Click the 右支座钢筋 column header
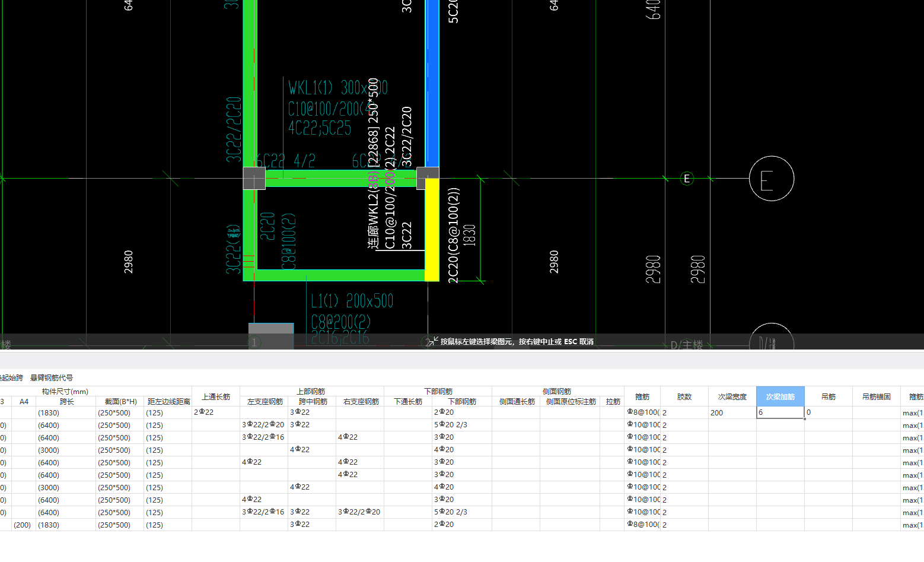 coord(361,402)
